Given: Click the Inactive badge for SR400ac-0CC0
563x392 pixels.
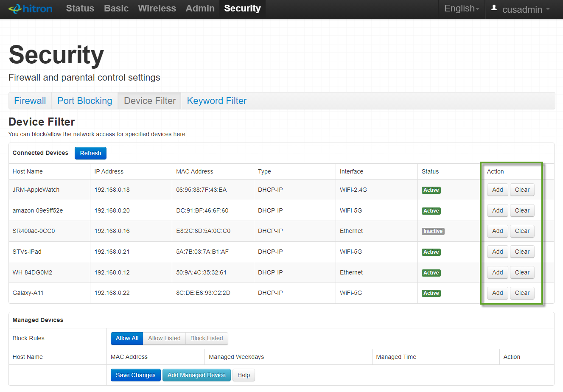Looking at the screenshot, I should click(x=433, y=231).
